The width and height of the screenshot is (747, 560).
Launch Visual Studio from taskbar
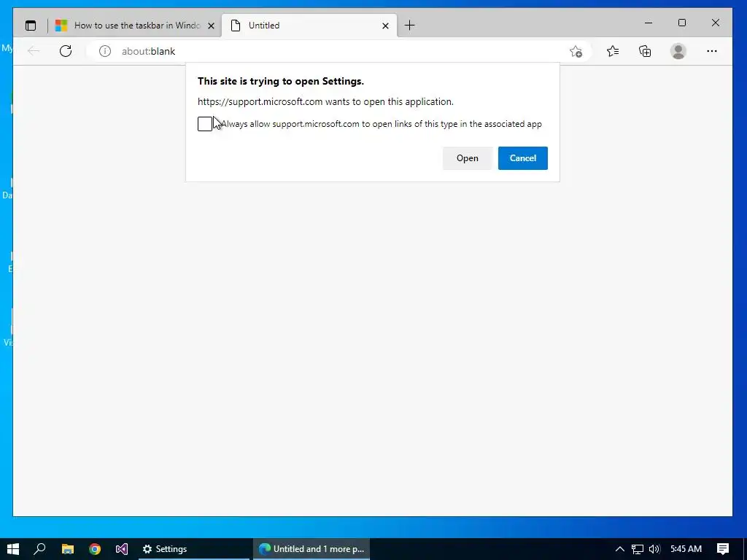(x=122, y=549)
